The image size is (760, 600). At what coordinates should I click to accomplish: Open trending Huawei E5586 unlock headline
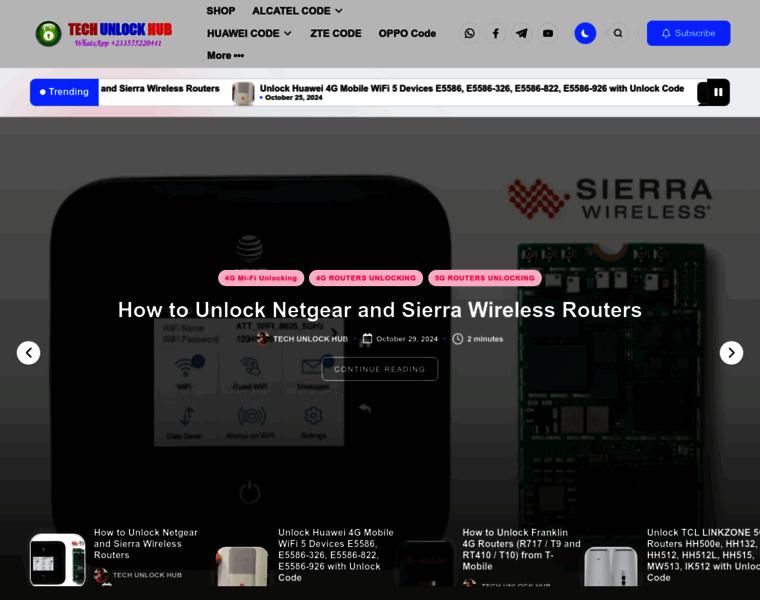click(472, 88)
